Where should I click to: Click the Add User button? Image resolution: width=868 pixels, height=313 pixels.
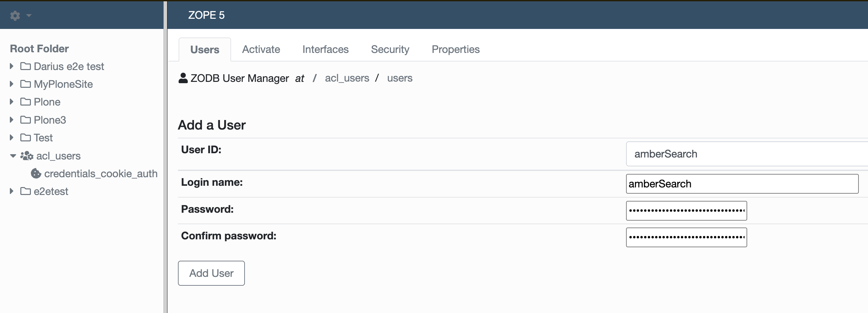(x=211, y=273)
